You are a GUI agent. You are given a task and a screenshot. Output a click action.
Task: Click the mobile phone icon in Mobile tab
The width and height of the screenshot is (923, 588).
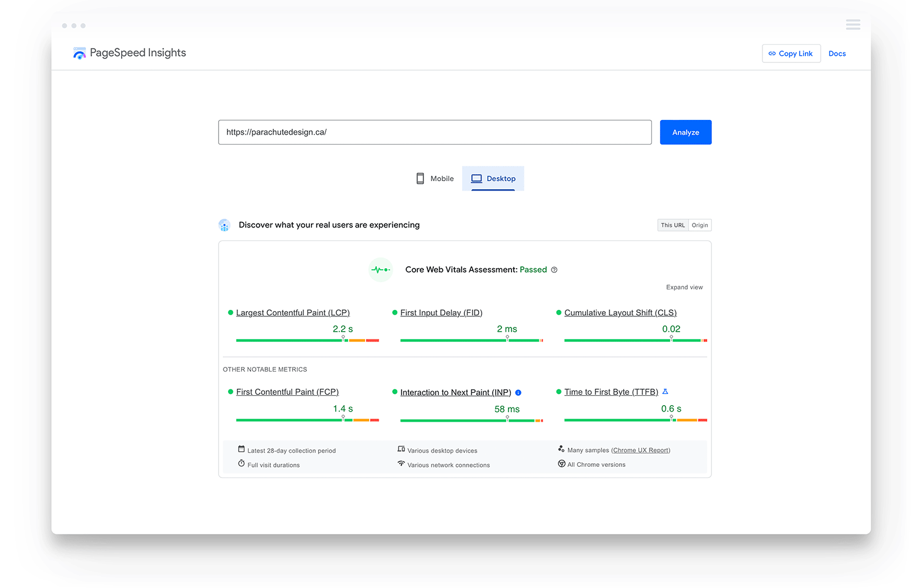click(420, 179)
